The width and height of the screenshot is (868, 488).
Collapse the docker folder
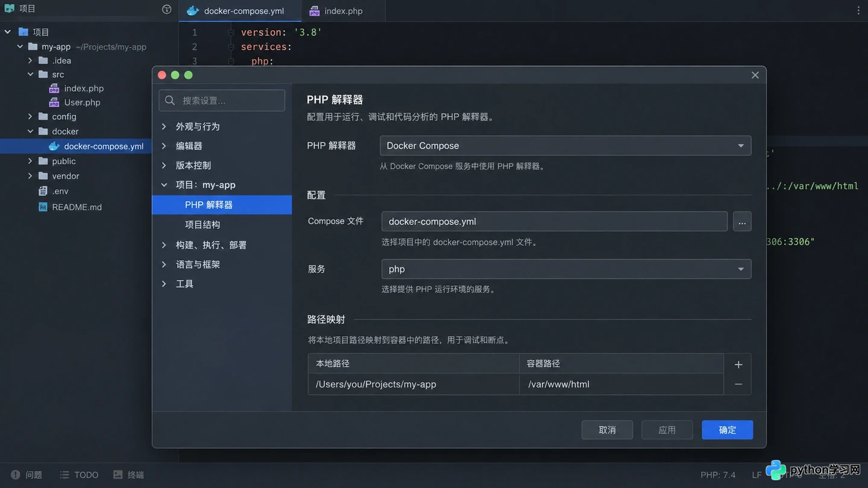[x=30, y=131]
